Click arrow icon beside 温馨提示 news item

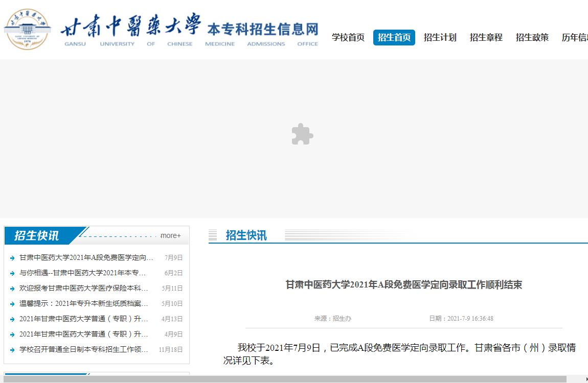tap(12, 304)
